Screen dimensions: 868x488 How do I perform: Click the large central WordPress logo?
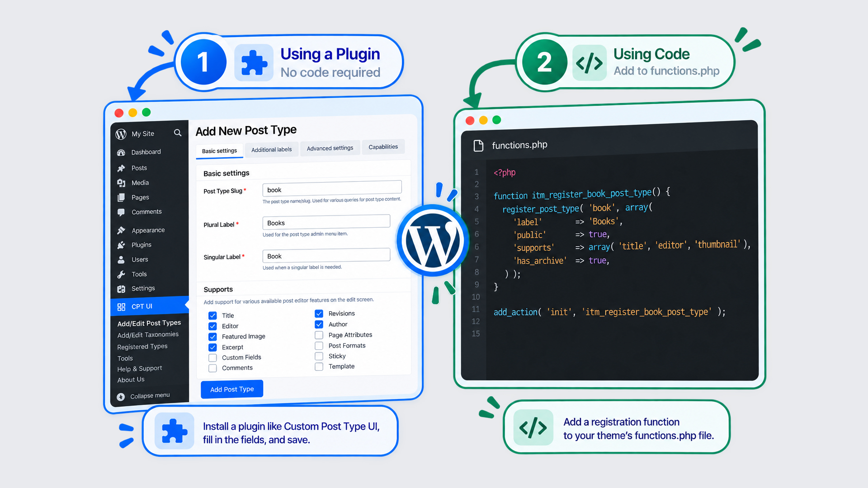(433, 240)
